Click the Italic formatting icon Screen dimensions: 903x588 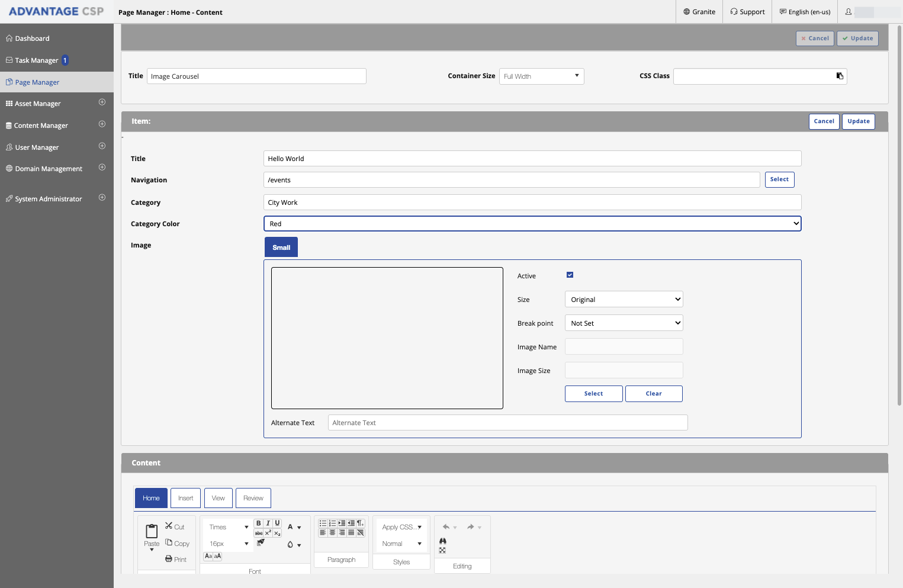(x=268, y=523)
